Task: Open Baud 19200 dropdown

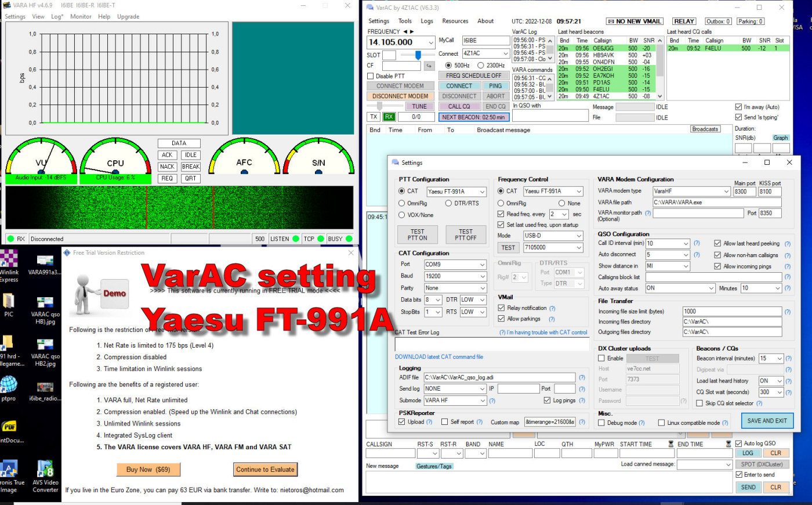Action: 455,276
